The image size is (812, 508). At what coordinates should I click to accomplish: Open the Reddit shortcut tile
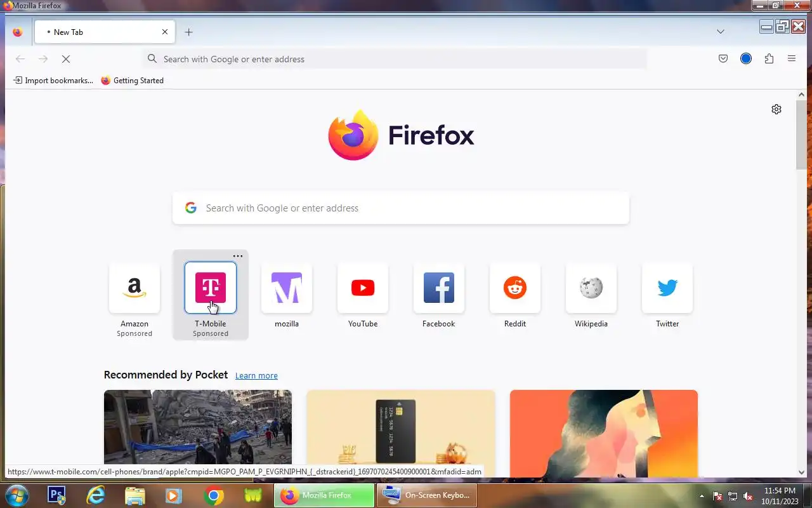pyautogui.click(x=515, y=288)
